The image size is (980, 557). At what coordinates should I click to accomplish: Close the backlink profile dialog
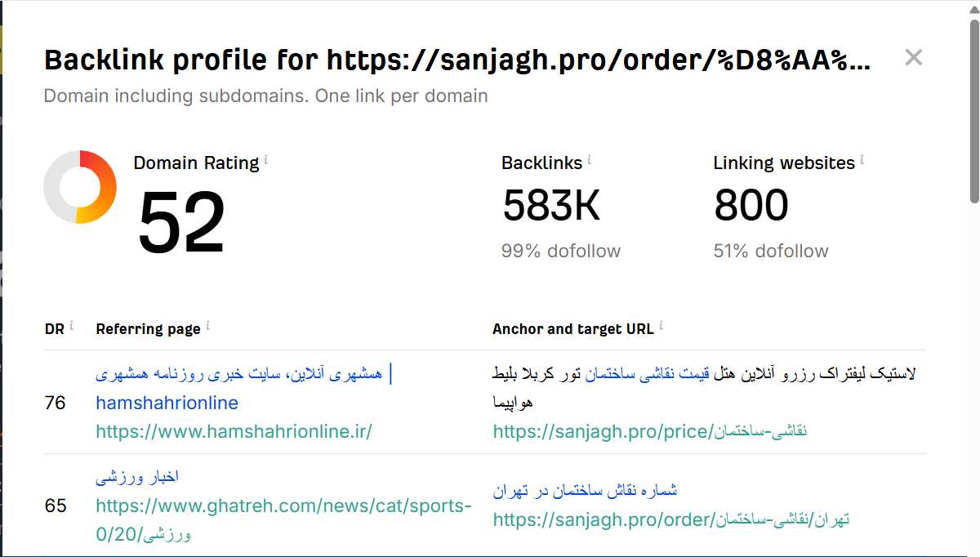913,57
